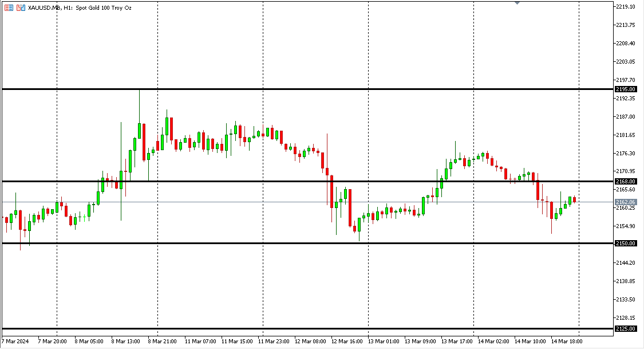644x349 pixels.
Task: Click the 12 Mar 16:00 time label
Action: coord(347,341)
